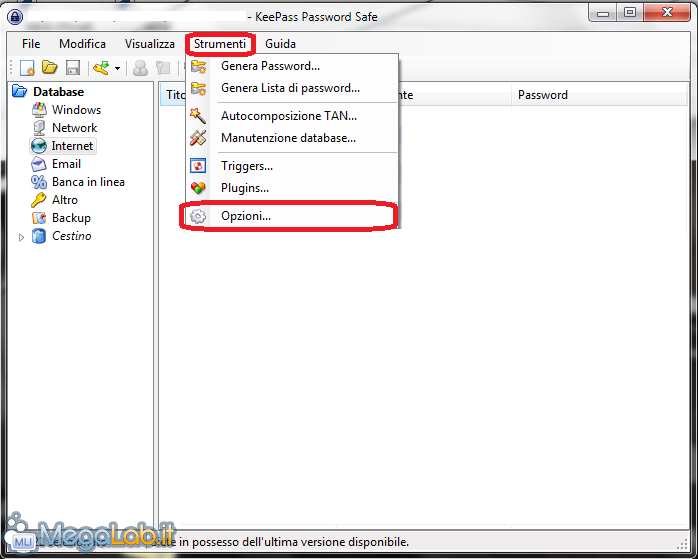Select the Database root label
The width and height of the screenshot is (698, 559).
pyautogui.click(x=58, y=92)
